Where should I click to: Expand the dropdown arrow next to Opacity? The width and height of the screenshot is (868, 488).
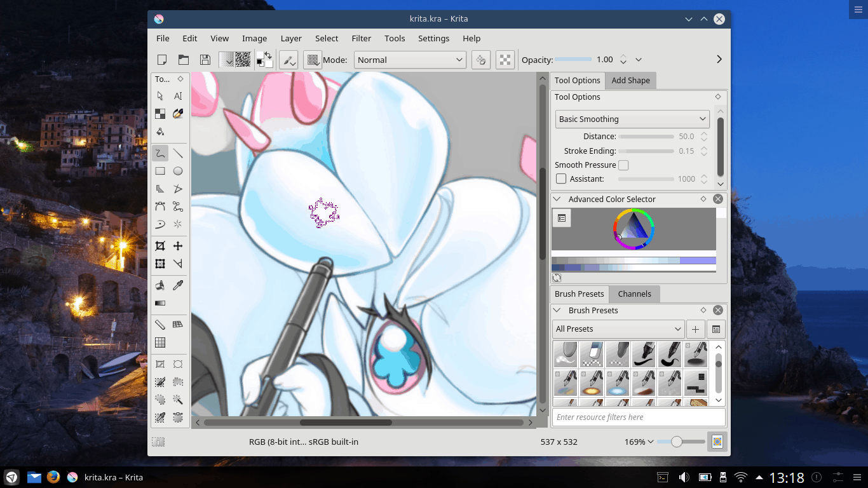(x=639, y=60)
